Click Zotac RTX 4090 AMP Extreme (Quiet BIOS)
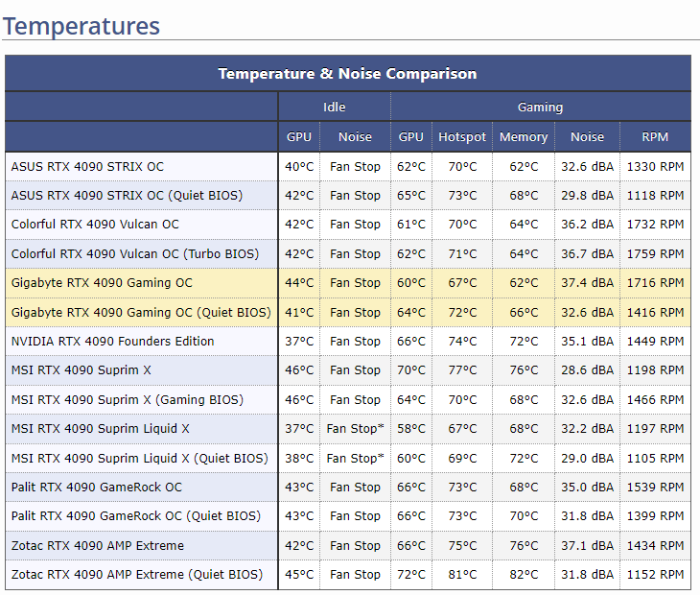The width and height of the screenshot is (700, 595). coord(137,575)
